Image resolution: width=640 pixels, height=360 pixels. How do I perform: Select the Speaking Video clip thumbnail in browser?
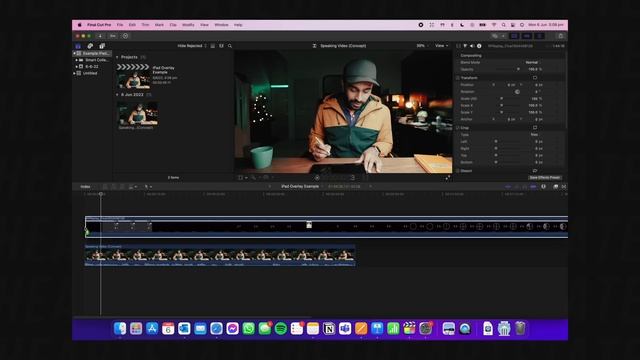(x=138, y=113)
